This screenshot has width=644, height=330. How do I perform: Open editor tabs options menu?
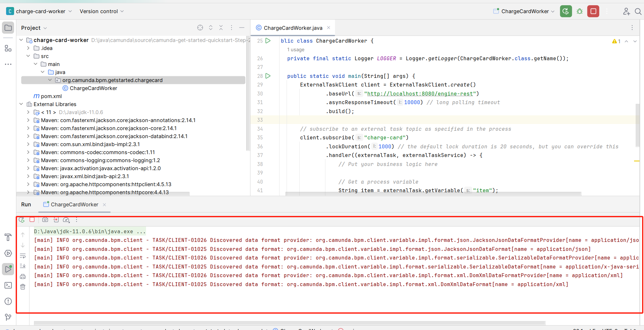coord(632,28)
